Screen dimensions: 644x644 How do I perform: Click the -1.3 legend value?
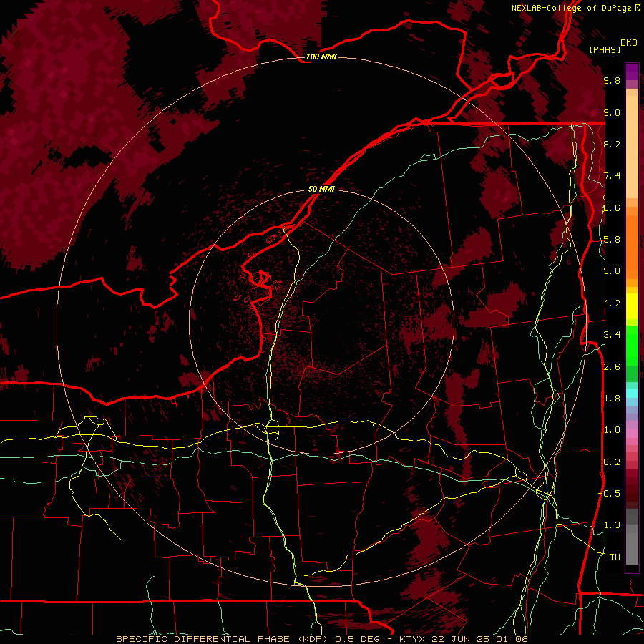[x=609, y=525]
